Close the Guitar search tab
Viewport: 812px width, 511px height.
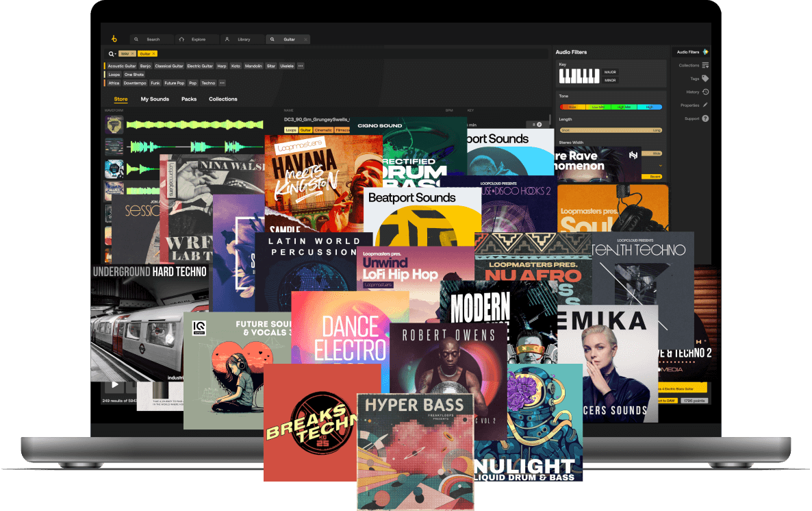click(x=305, y=40)
